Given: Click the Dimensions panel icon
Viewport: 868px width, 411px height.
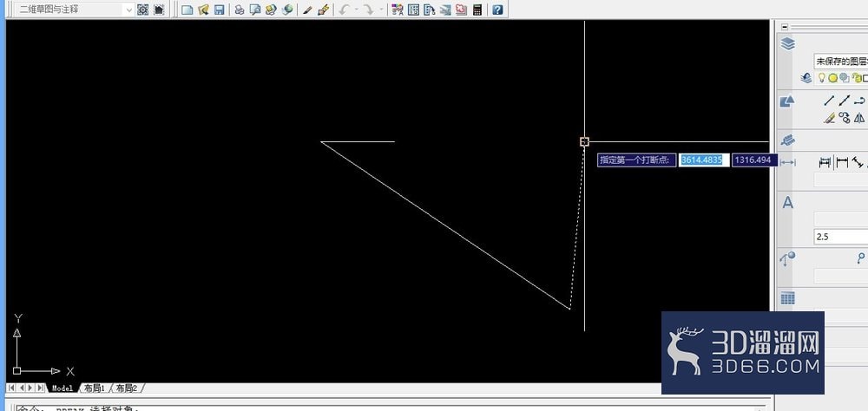Looking at the screenshot, I should point(787,163).
